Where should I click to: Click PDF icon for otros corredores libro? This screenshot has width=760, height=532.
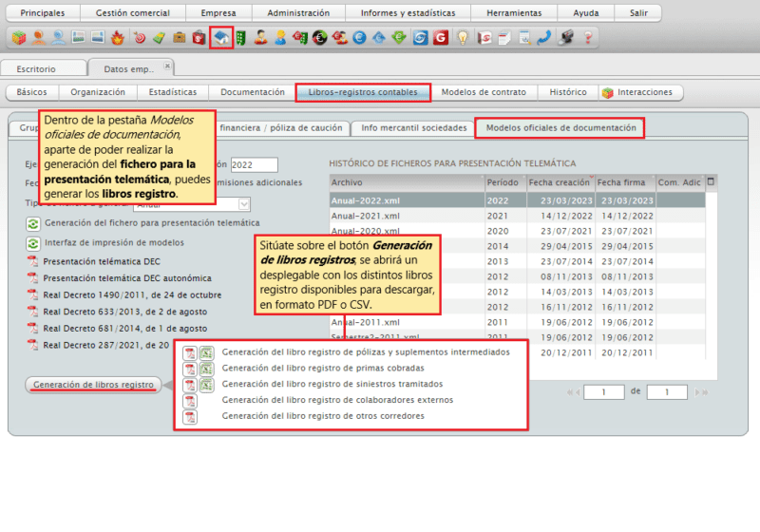coord(190,417)
